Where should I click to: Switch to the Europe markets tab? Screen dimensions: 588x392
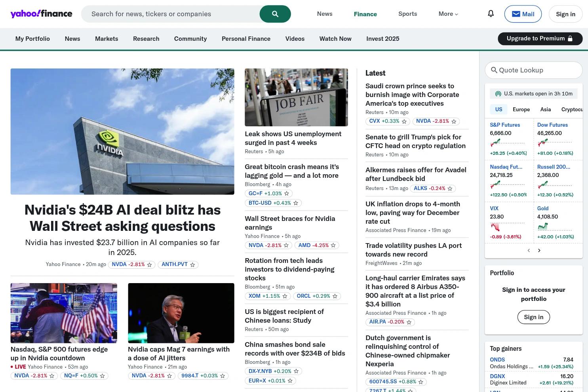[x=521, y=110]
